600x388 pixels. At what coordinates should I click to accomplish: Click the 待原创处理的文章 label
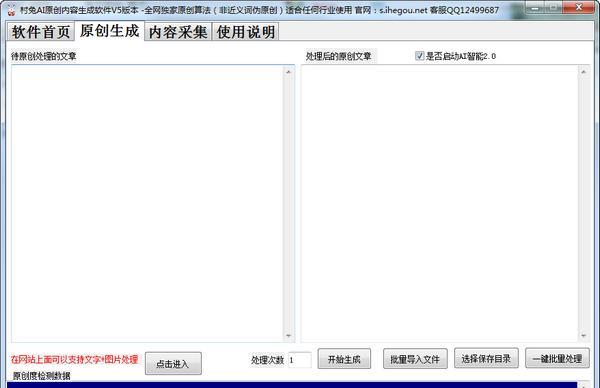(44, 56)
